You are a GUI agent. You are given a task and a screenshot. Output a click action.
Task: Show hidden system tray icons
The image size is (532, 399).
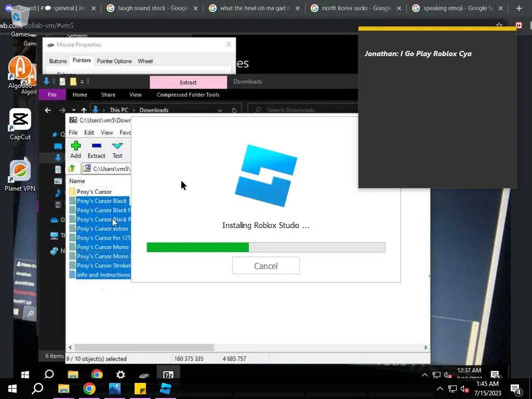coord(440,389)
